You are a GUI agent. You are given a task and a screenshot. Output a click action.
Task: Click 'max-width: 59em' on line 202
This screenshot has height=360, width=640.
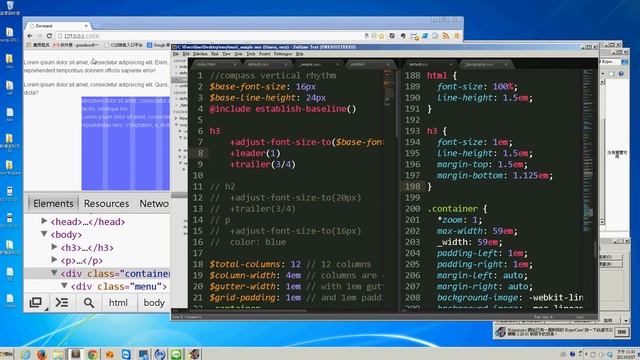(x=477, y=231)
